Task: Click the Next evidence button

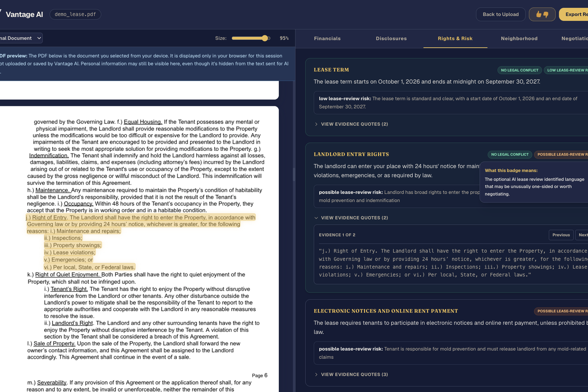Action: tap(582, 235)
